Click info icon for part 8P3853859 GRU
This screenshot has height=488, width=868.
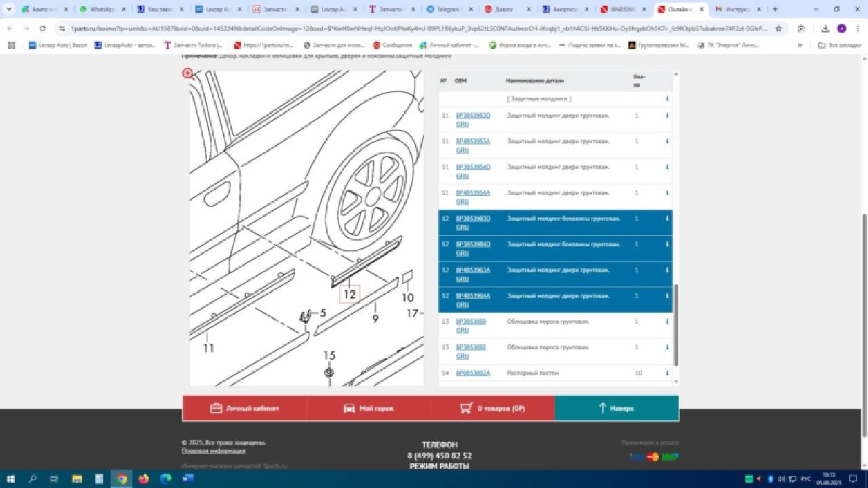[x=667, y=321]
